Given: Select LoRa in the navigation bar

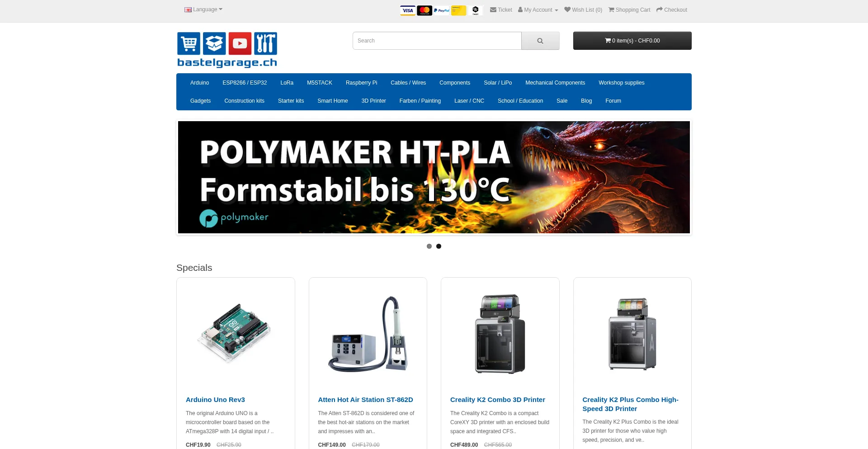Looking at the screenshot, I should click(287, 83).
